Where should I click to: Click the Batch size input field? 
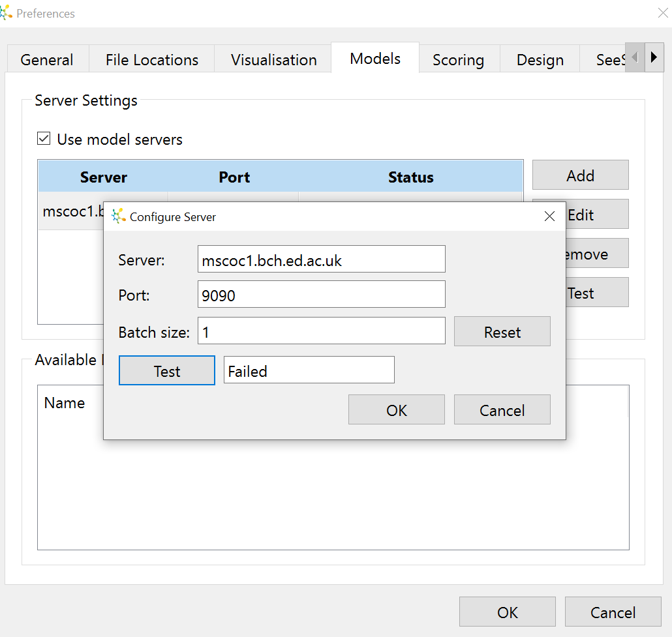[321, 332]
